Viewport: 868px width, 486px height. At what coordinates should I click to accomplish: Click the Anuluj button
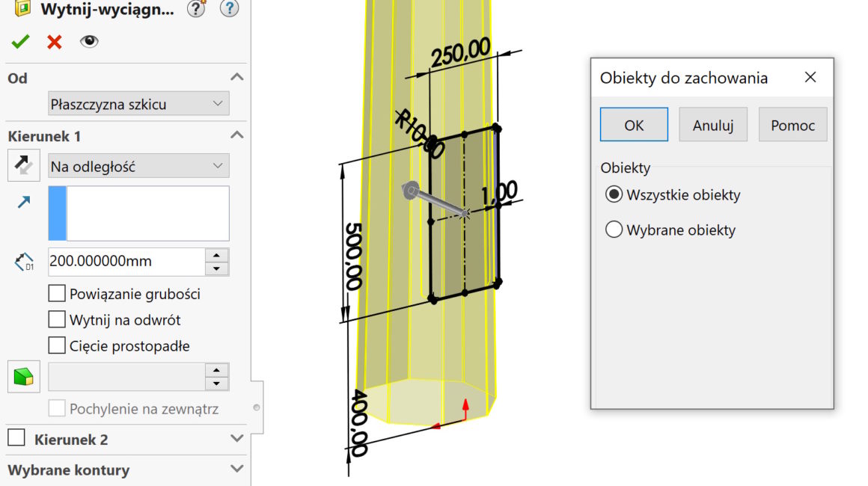pyautogui.click(x=712, y=125)
